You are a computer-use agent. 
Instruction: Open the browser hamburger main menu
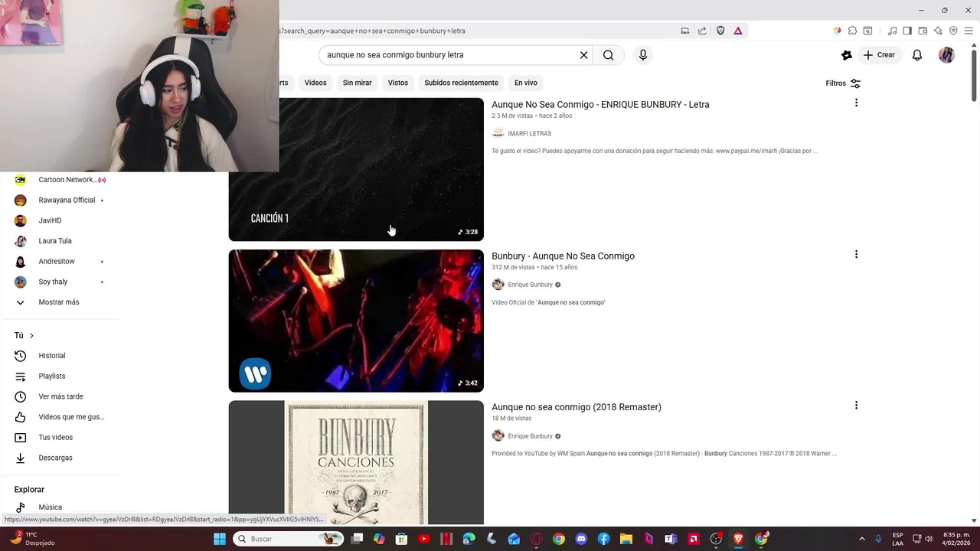tap(969, 31)
